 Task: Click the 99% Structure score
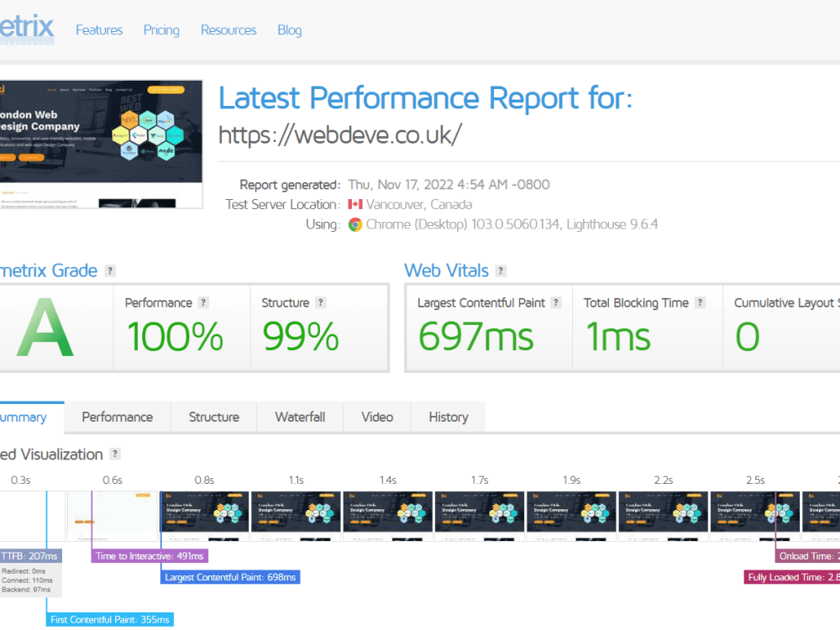[301, 337]
